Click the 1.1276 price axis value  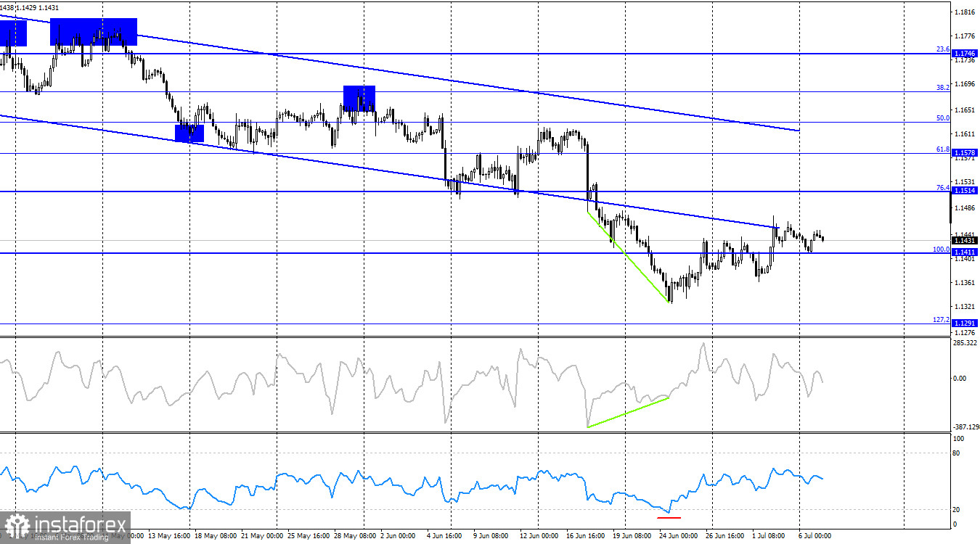click(x=966, y=333)
